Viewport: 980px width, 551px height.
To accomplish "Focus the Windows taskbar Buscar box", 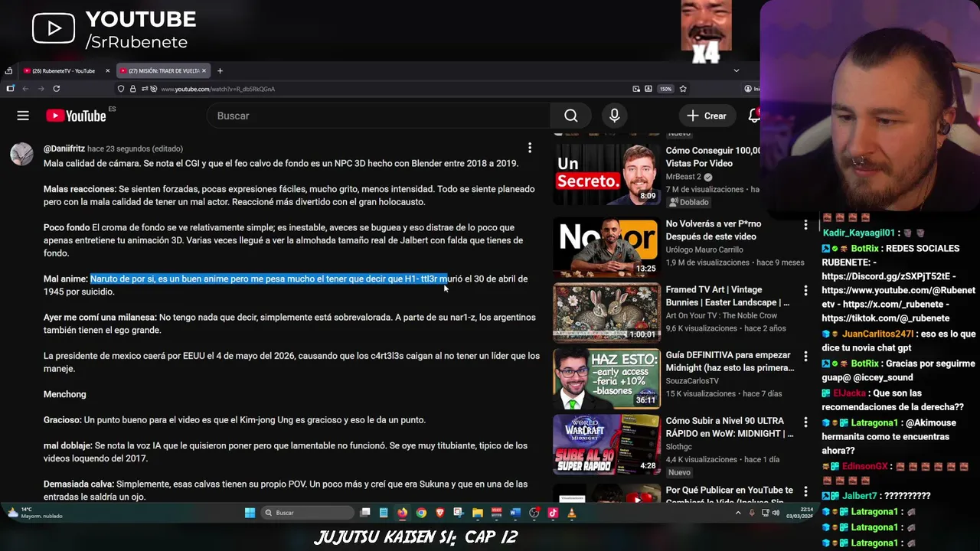I will (307, 513).
